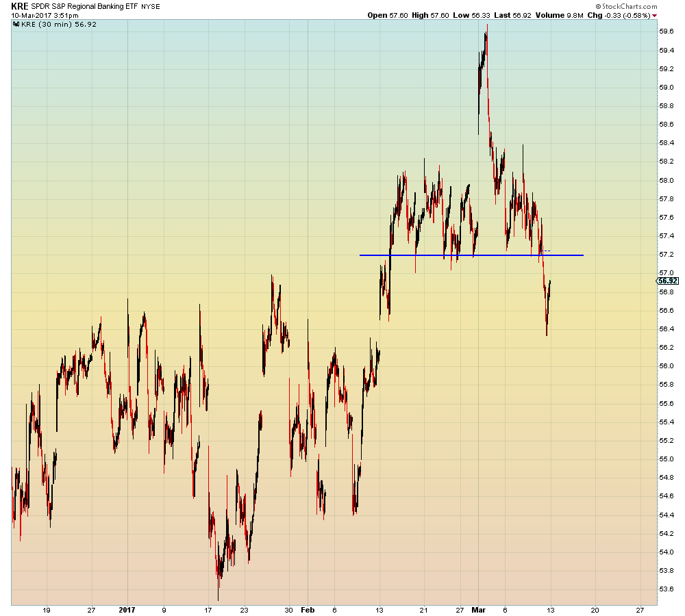Click the 'Chg -0.33 (-0.58%)' value
685x616 pixels.
point(619,15)
